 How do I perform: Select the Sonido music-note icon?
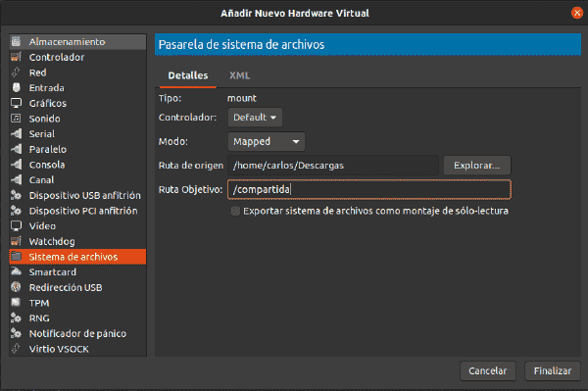tap(16, 119)
